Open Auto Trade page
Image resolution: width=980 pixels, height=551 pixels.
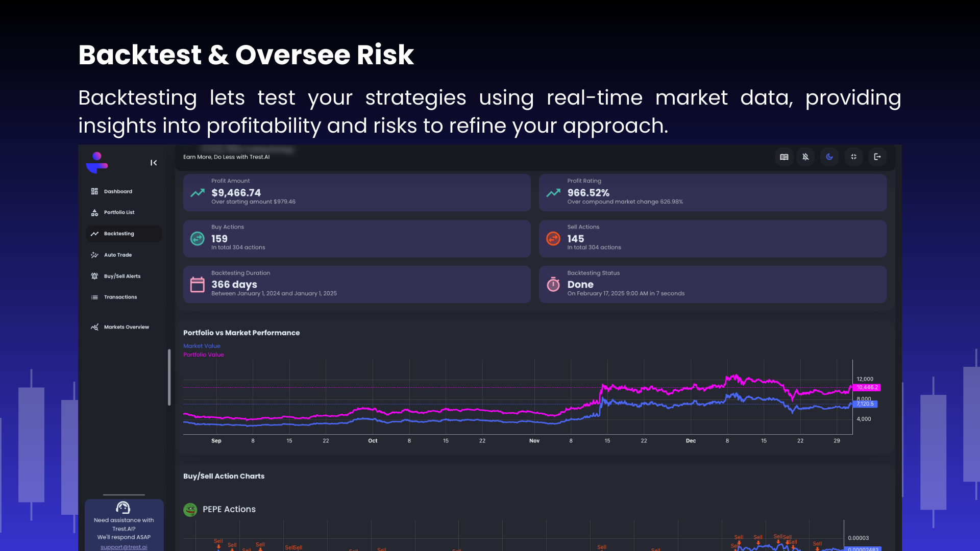point(117,255)
